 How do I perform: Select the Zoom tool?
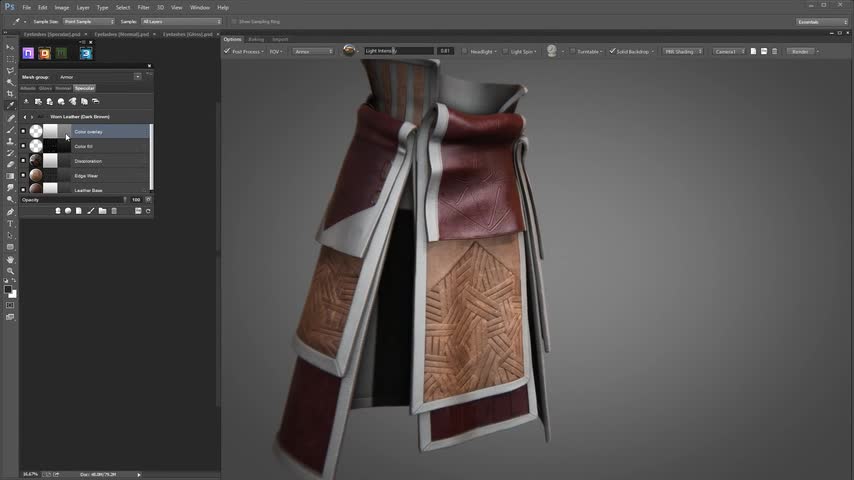pos(10,271)
